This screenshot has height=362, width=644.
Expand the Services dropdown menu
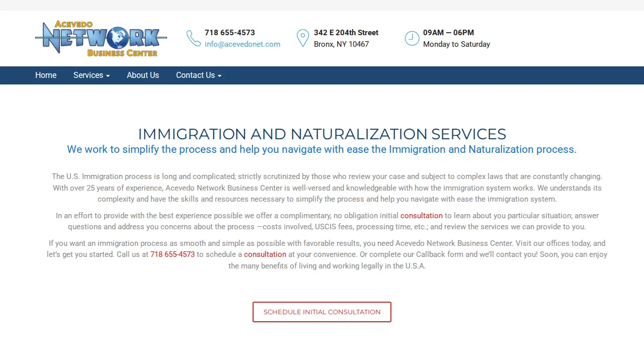(x=92, y=75)
